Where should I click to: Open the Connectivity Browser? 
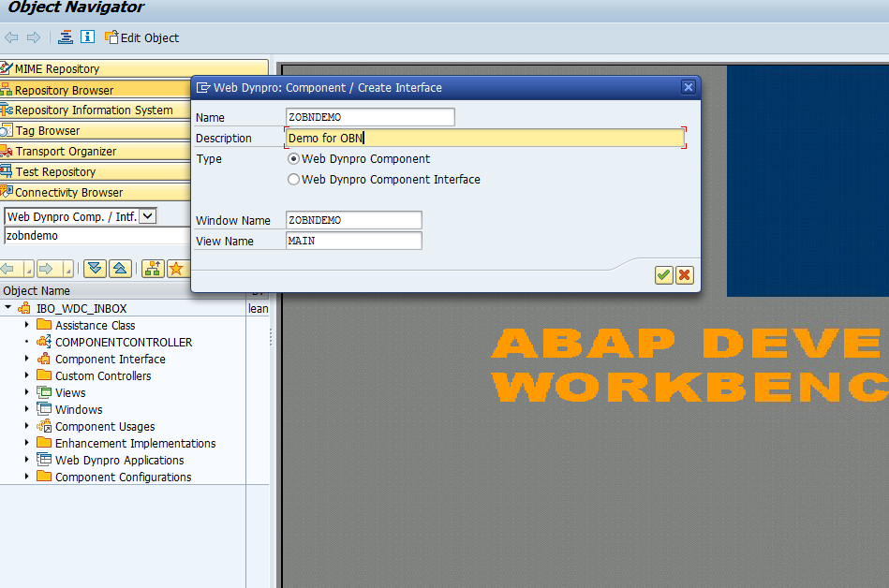pyautogui.click(x=96, y=192)
